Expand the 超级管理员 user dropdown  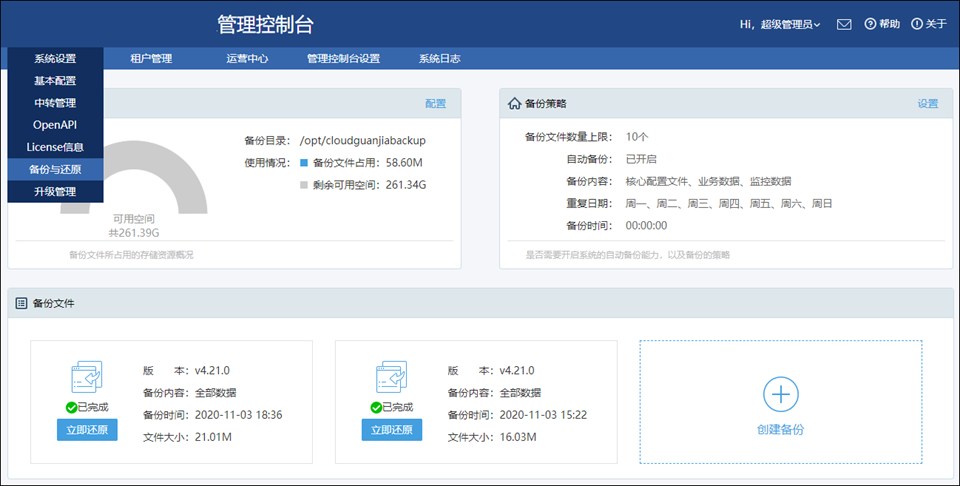click(790, 24)
